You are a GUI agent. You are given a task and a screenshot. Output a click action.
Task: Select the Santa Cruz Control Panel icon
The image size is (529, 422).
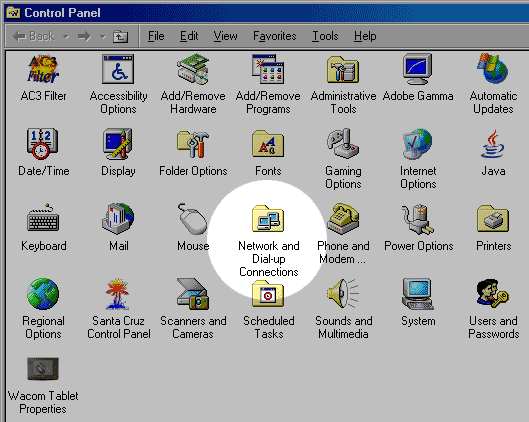pos(117,294)
